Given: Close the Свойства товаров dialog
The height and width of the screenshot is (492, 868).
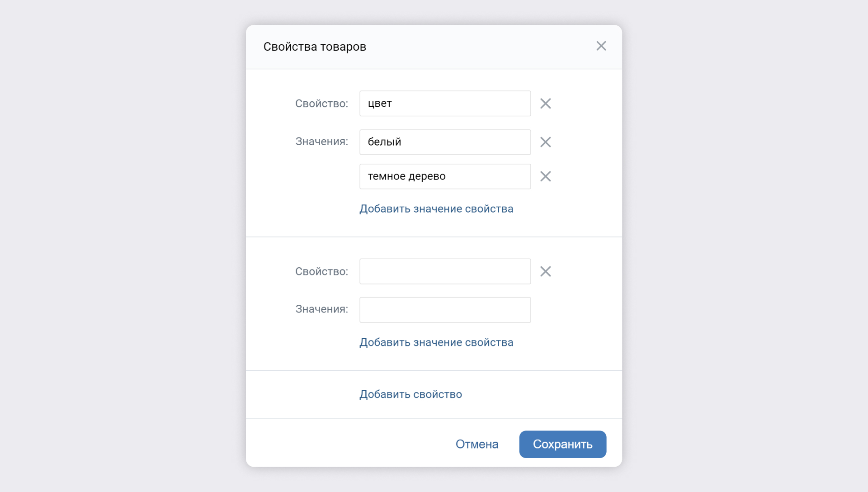Looking at the screenshot, I should 601,46.
